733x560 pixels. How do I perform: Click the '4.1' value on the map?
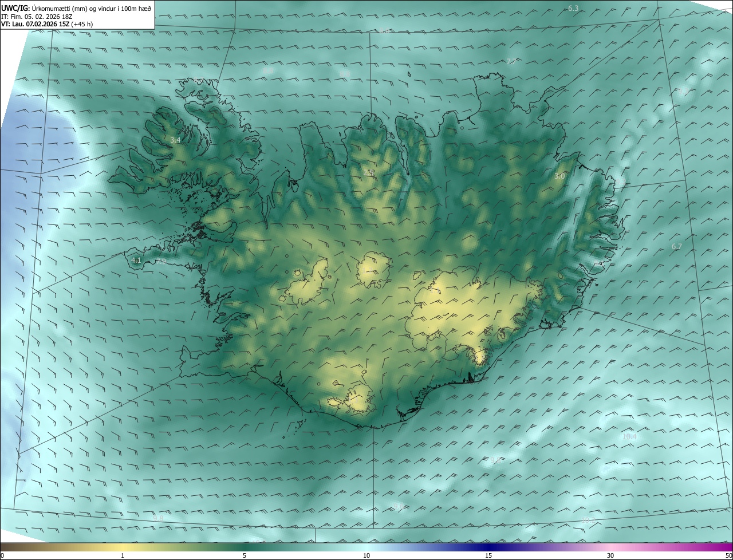(x=136, y=260)
